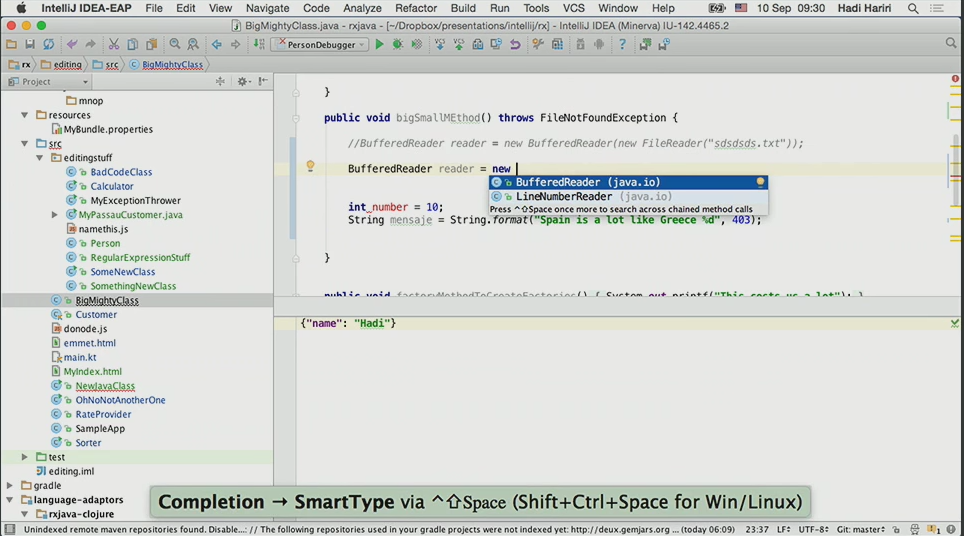This screenshot has height=536, width=964.
Task: Click the red error indicator atop editor stripe
Action: pyautogui.click(x=955, y=79)
